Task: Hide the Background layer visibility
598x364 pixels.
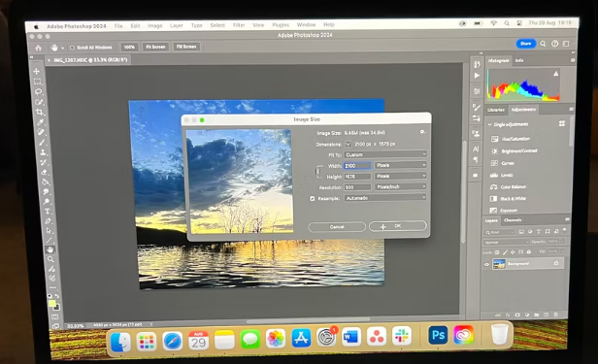Action: pos(486,264)
